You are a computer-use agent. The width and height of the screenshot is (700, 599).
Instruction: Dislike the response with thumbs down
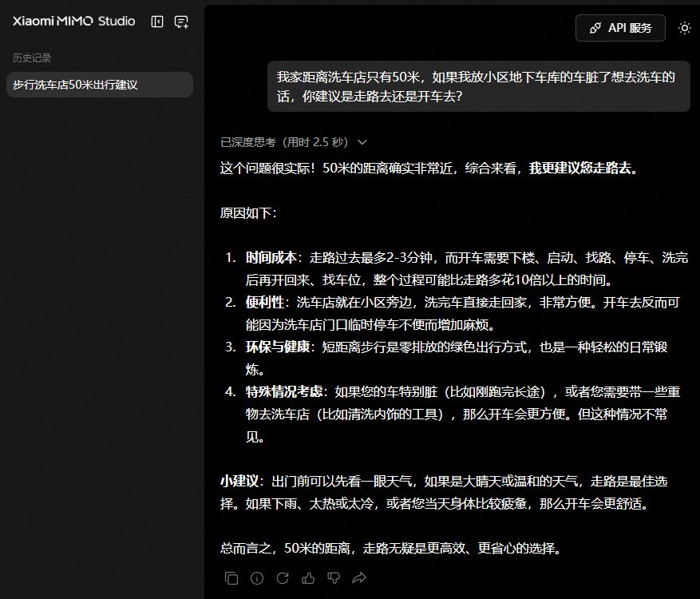click(334, 577)
